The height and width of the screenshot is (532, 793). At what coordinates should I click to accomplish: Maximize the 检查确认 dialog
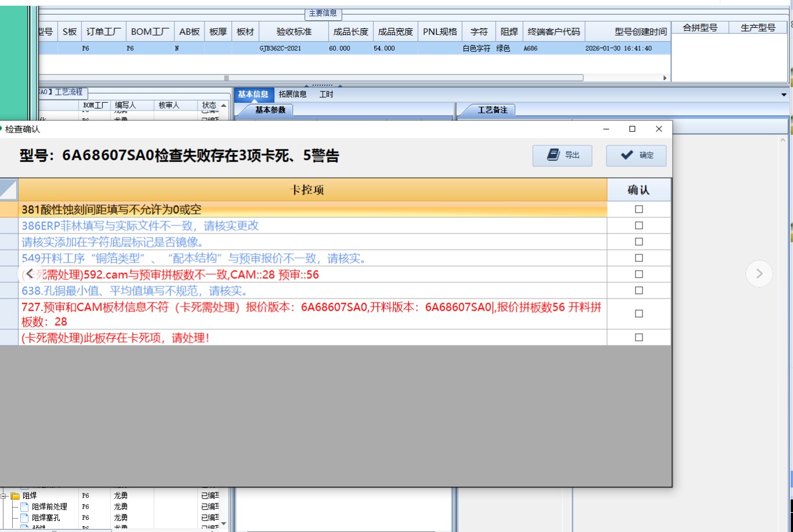coord(633,129)
